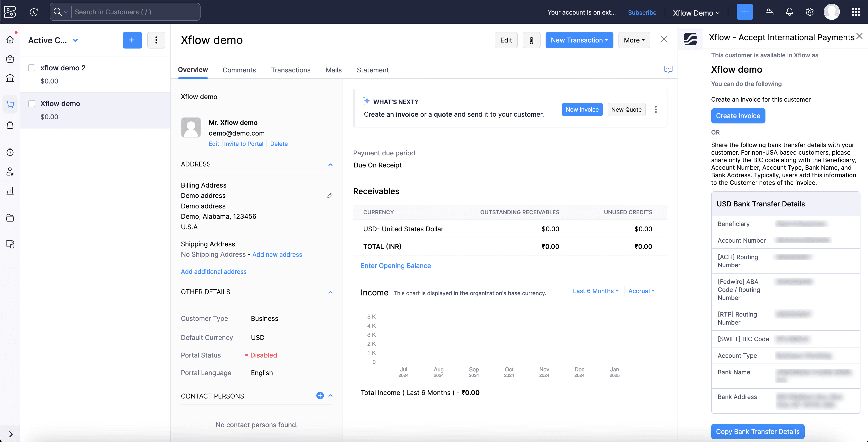Open the referrals people icon in top bar

769,12
